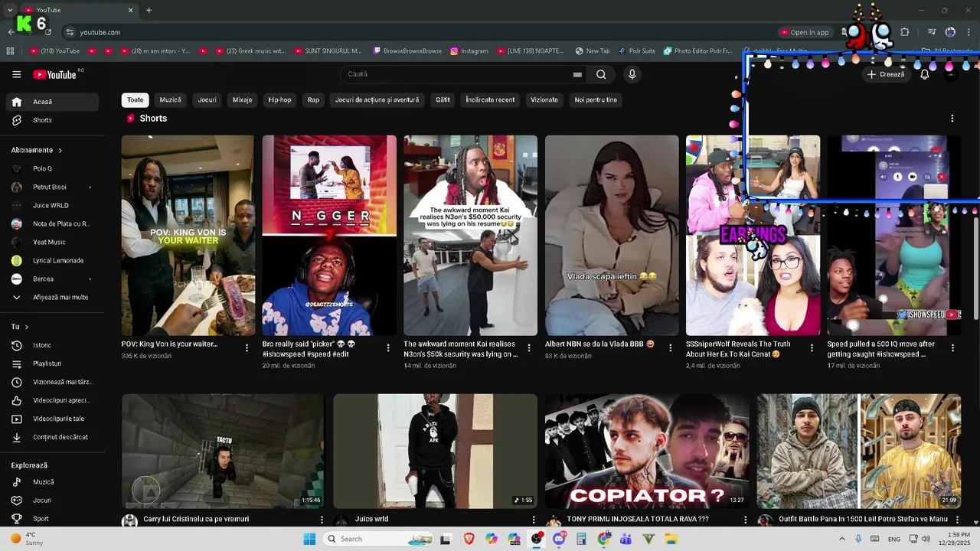Open Videoclipurile tale in the sidebar

52,419
